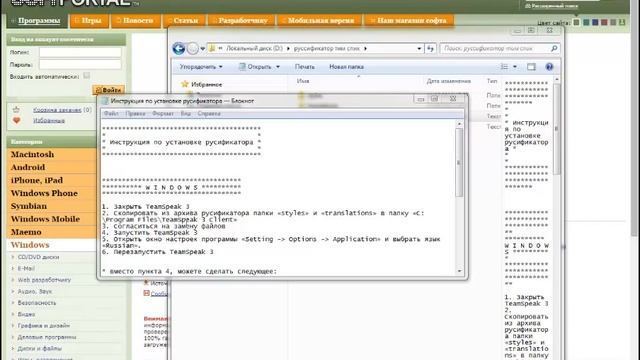Tick the Входить автоматически checkbox
This screenshot has height=360, width=640.
(x=87, y=76)
